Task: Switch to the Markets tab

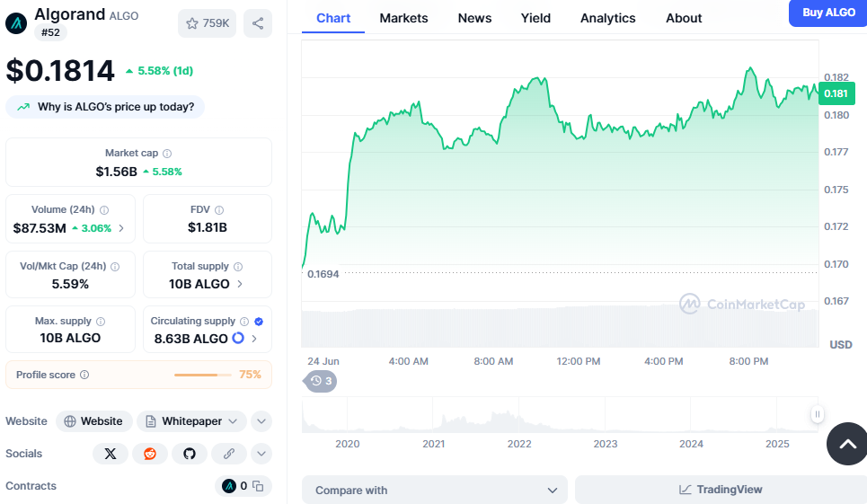Action: click(403, 18)
